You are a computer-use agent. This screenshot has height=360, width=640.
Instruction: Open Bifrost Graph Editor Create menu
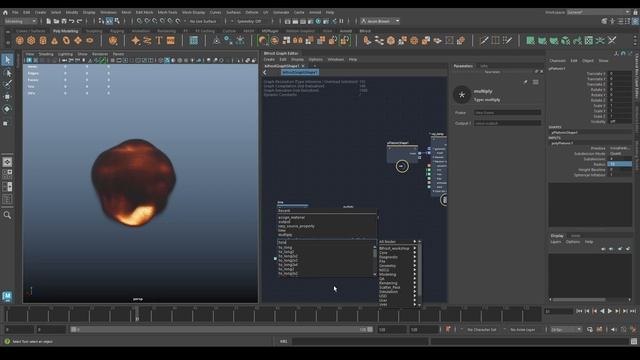tap(269, 60)
